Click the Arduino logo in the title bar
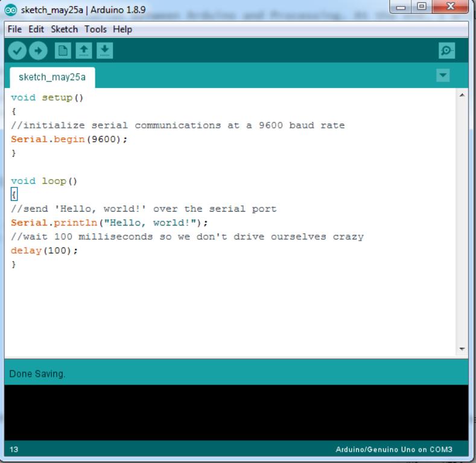The width and height of the screenshot is (476, 463). [11, 10]
